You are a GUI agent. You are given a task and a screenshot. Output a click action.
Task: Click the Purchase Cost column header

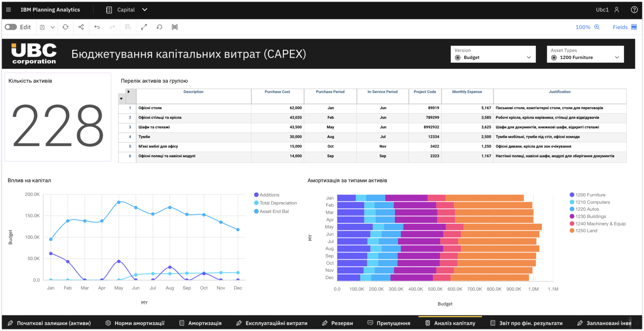[x=277, y=96]
